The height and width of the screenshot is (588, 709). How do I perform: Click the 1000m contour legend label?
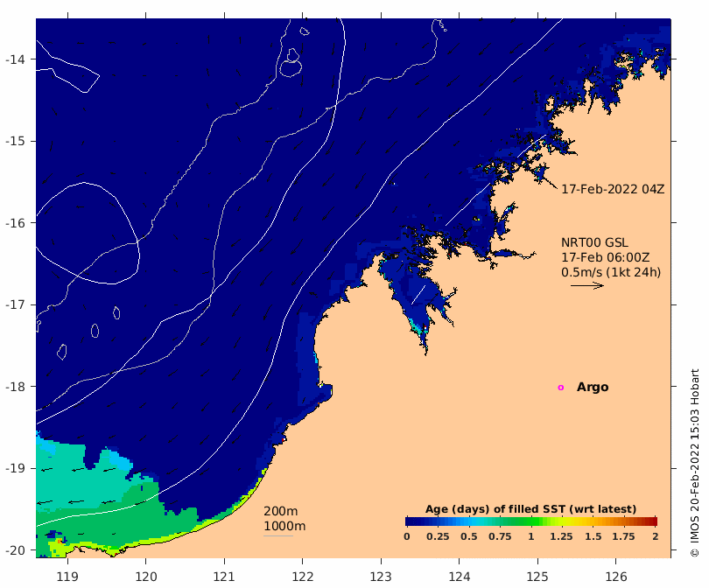coord(284,526)
